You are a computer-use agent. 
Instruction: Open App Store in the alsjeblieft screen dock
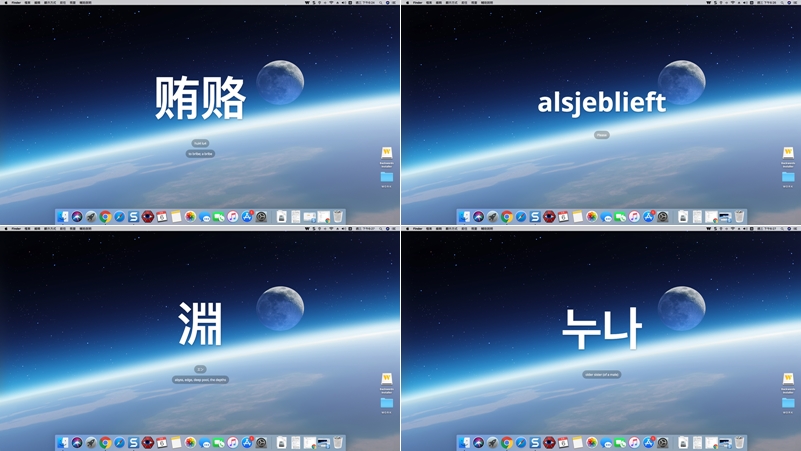(x=648, y=217)
